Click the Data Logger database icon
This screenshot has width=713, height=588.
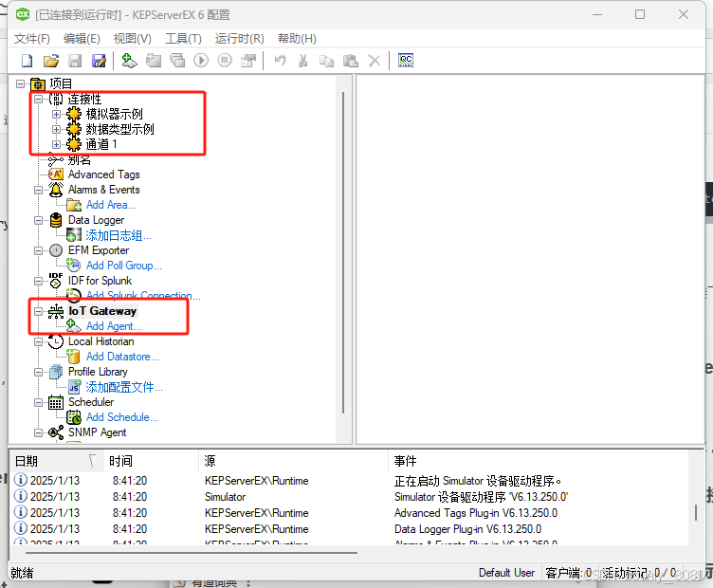point(56,220)
